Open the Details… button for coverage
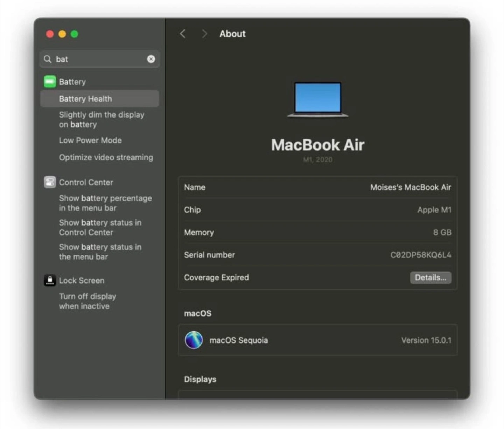This screenshot has height=429, width=504. pyautogui.click(x=430, y=277)
